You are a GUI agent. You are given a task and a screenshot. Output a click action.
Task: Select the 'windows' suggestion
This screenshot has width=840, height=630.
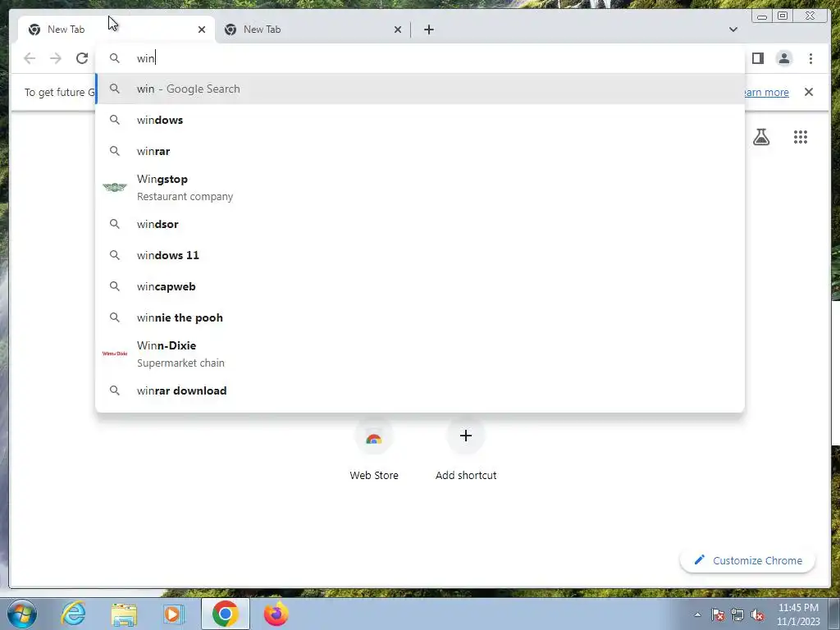pyautogui.click(x=420, y=120)
